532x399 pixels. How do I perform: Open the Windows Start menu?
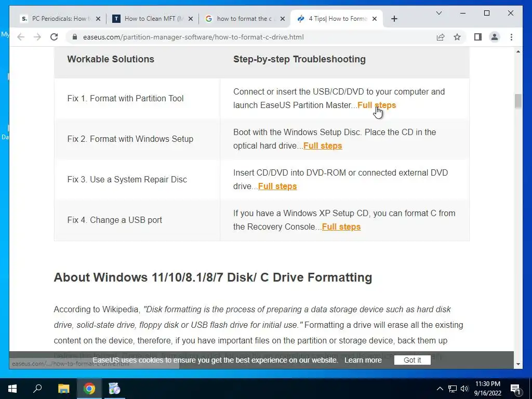tap(12, 389)
